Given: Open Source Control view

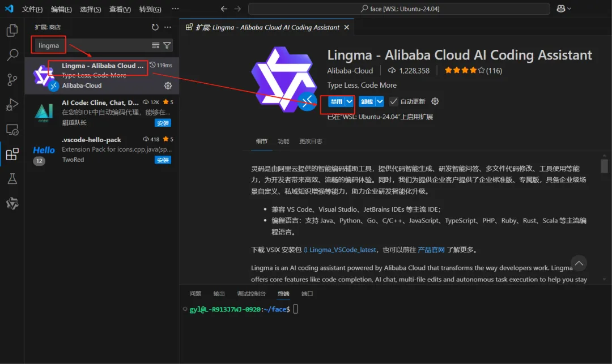Looking at the screenshot, I should pyautogui.click(x=12, y=80).
